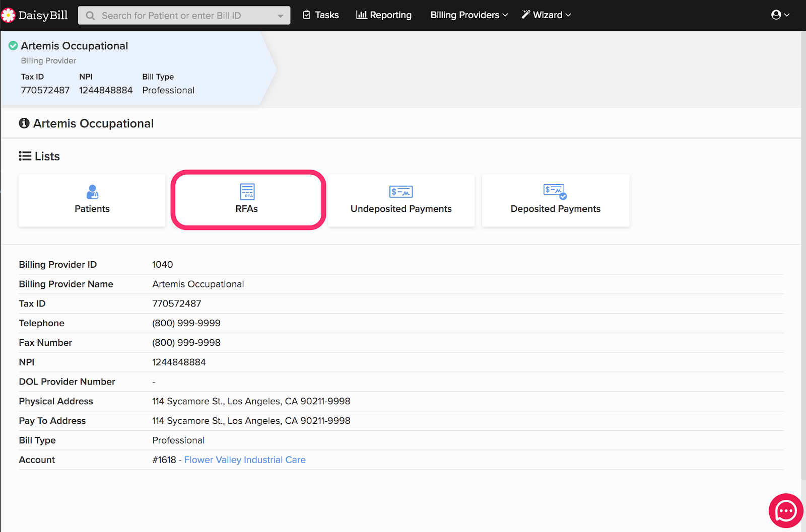Image resolution: width=806 pixels, height=532 pixels.
Task: Click the green verified checkmark icon
Action: click(13, 46)
